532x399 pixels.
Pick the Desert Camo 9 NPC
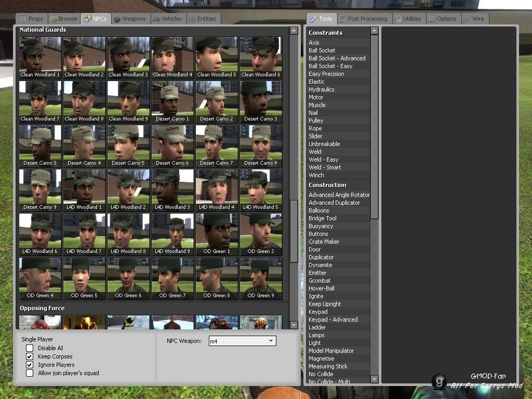(x=40, y=190)
